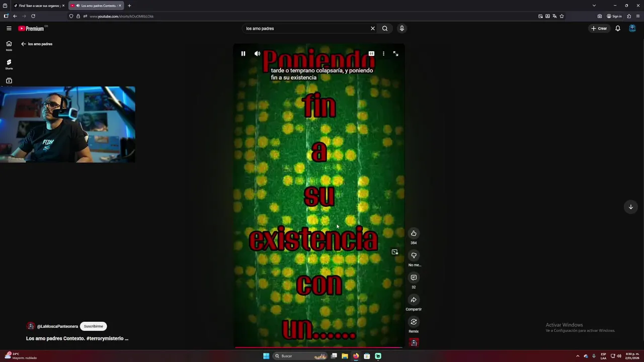
Task: View site security padlock info
Action: tap(78, 16)
